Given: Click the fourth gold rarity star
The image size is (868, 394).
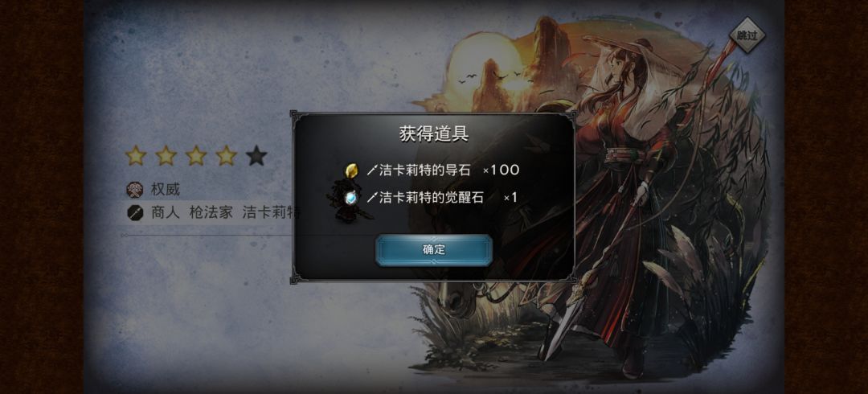Looking at the screenshot, I should coord(226,156).
